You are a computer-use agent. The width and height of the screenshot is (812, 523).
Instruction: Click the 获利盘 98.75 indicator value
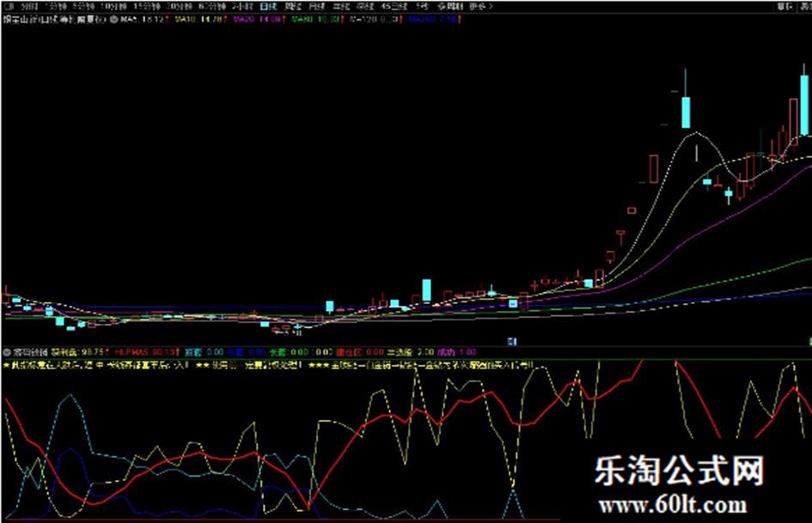coord(79,352)
